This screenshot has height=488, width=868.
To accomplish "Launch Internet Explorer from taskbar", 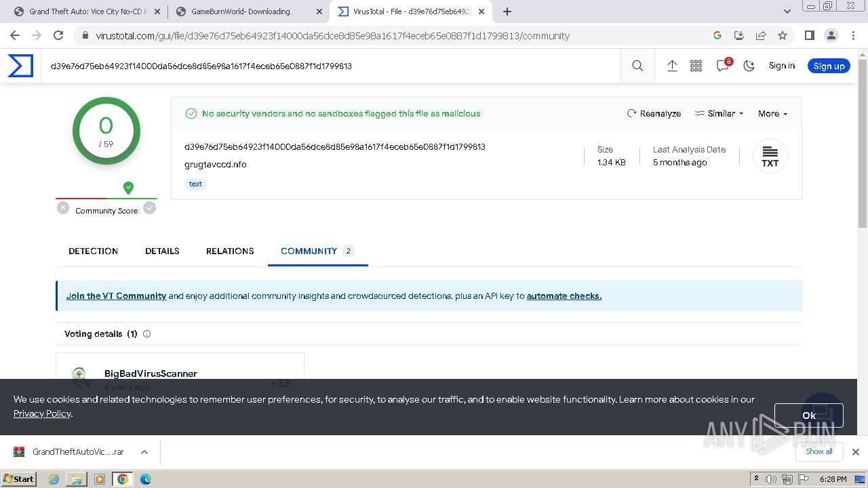I will pyautogui.click(x=54, y=479).
